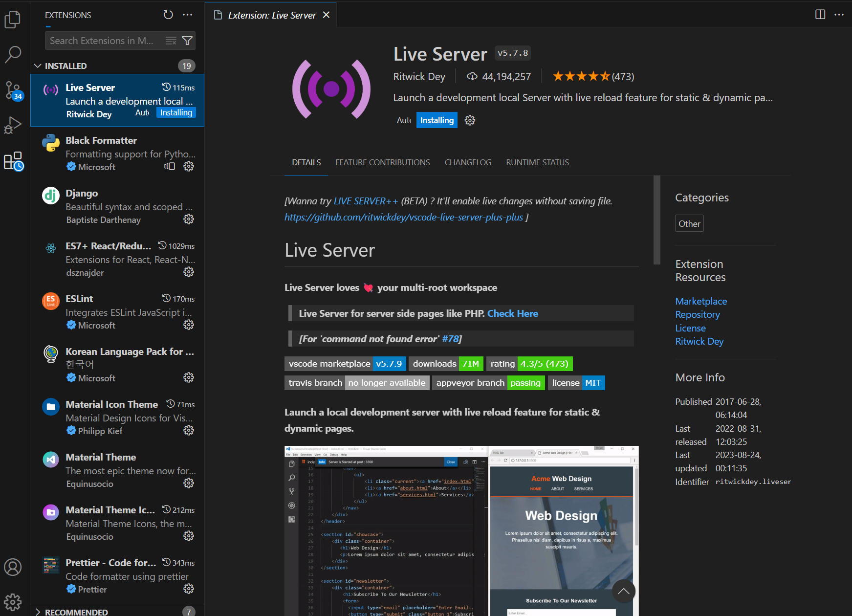Open editor more actions menu

pos(839,15)
